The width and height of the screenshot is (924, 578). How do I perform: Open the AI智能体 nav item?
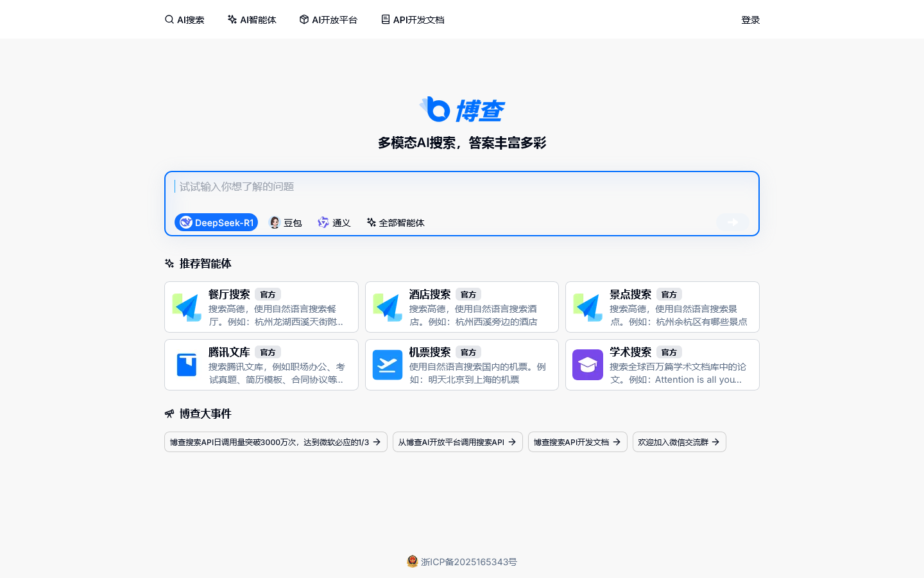point(252,20)
